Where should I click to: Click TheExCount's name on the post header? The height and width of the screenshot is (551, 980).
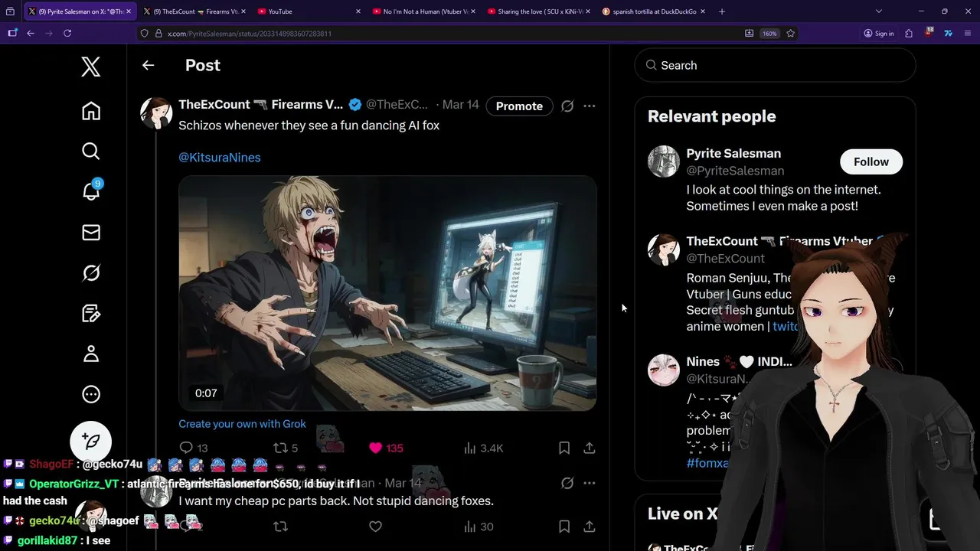[260, 105]
